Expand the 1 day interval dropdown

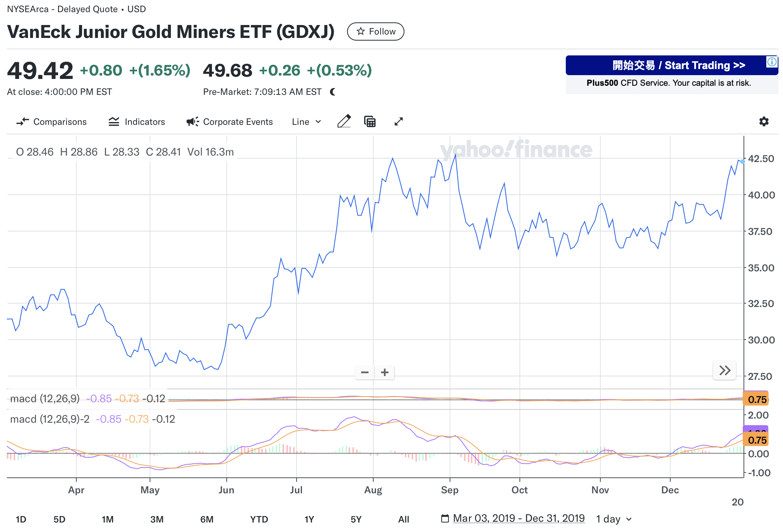[x=614, y=519]
